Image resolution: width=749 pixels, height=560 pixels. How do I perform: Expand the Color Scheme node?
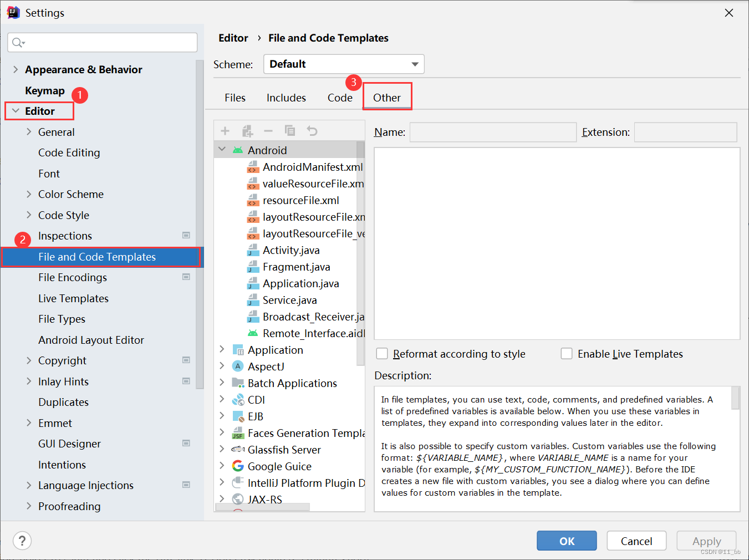click(29, 194)
